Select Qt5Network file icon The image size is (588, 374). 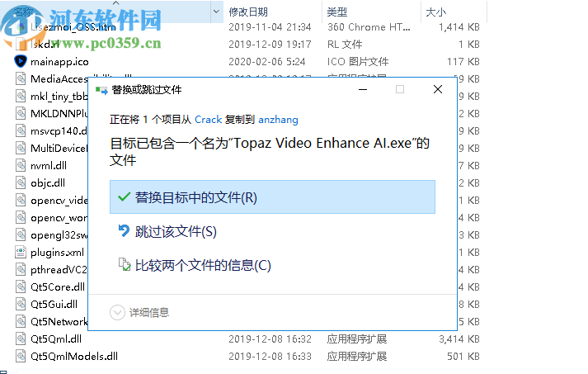tap(21, 321)
